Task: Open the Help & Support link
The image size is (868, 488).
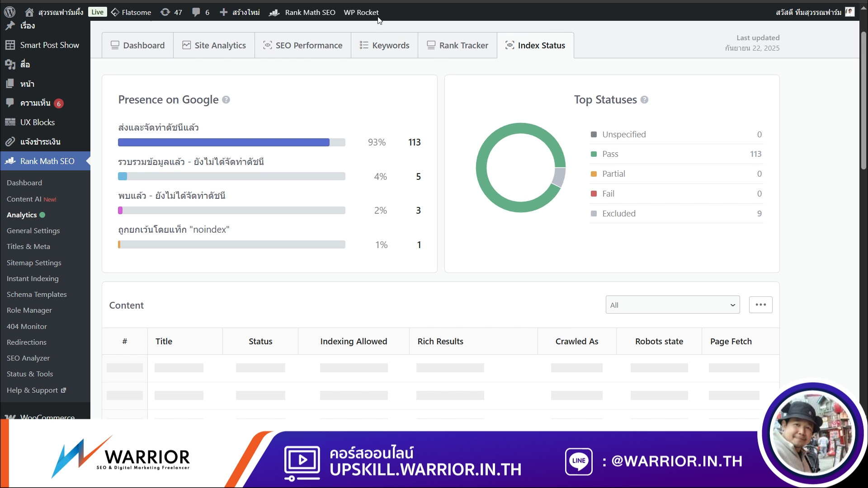Action: tap(33, 390)
